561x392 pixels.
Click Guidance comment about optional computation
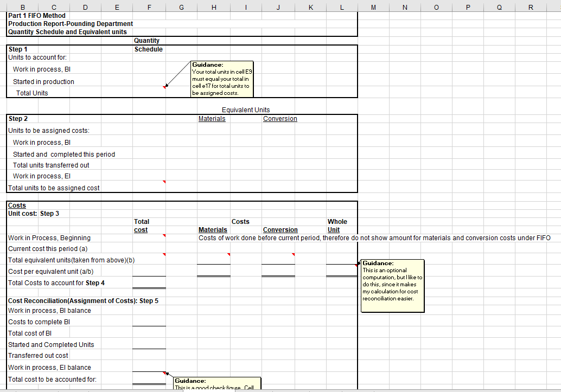pyautogui.click(x=392, y=286)
